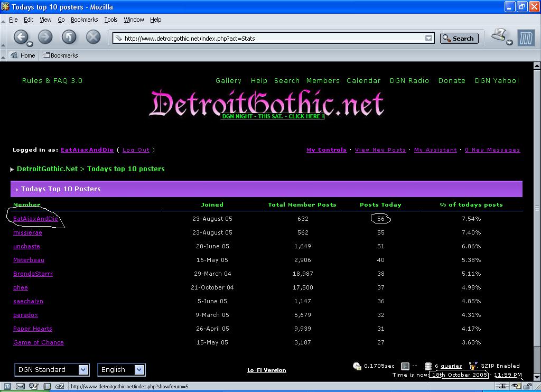Follow the Lo-Fi Version link
This screenshot has height=392, width=541.
tap(266, 370)
